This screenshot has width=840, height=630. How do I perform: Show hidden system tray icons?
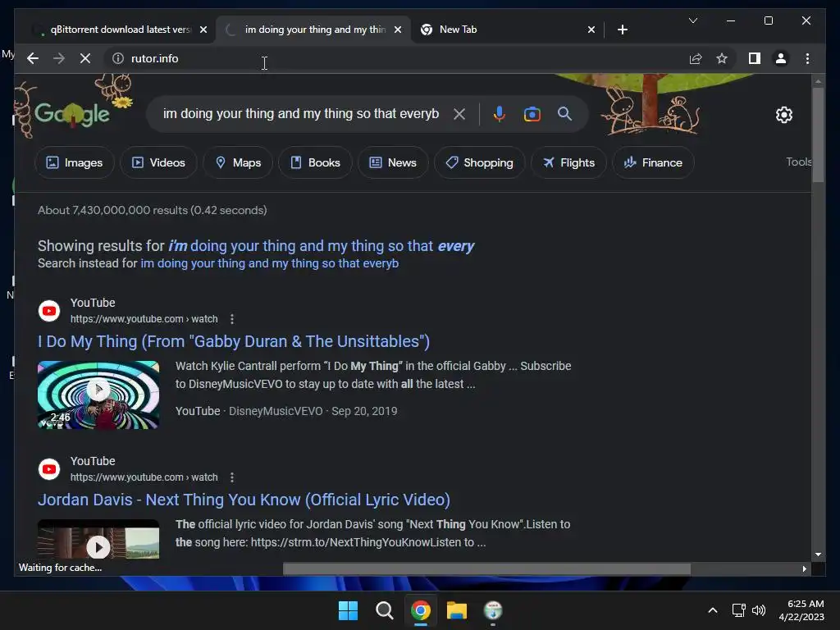point(713,610)
